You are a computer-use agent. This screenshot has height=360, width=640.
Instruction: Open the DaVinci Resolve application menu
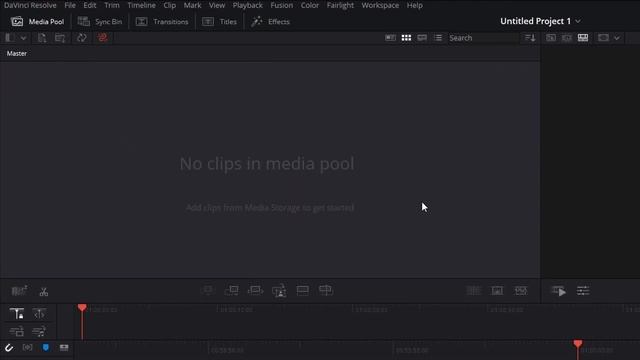click(30, 5)
